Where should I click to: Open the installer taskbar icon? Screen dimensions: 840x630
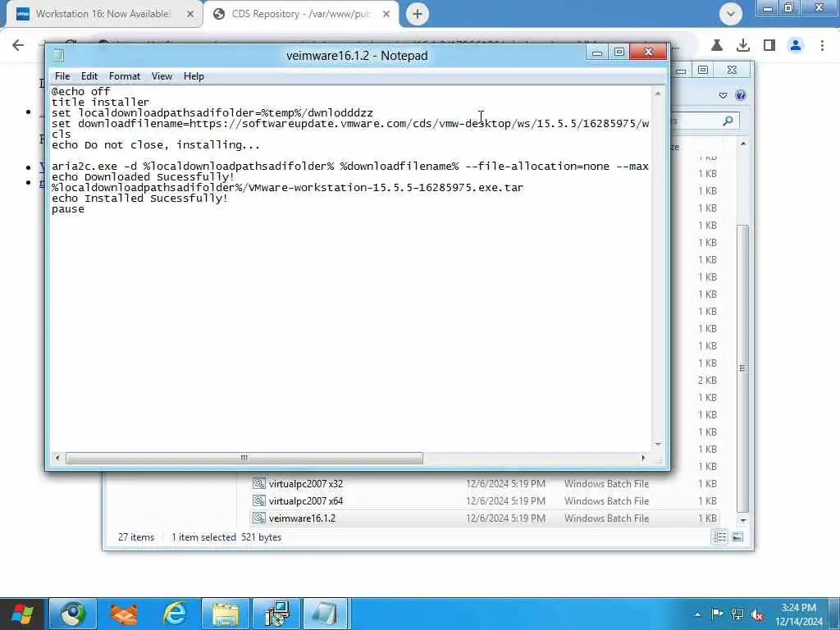click(x=276, y=614)
